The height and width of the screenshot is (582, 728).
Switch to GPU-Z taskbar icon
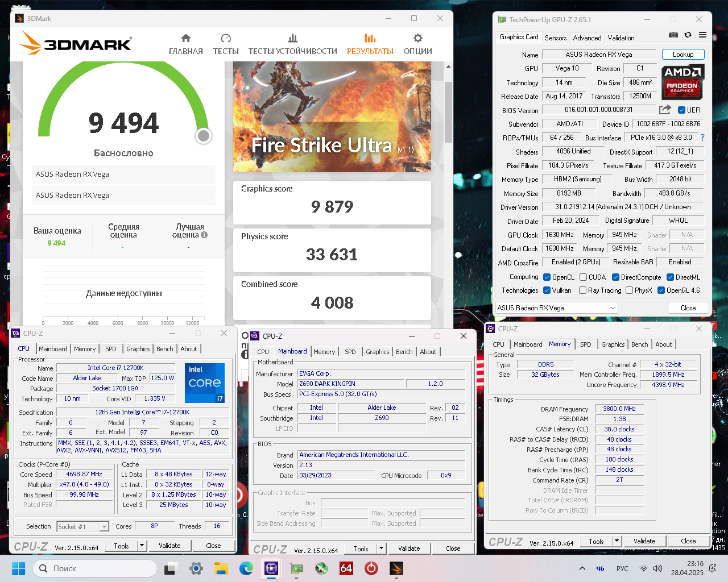pos(296,568)
